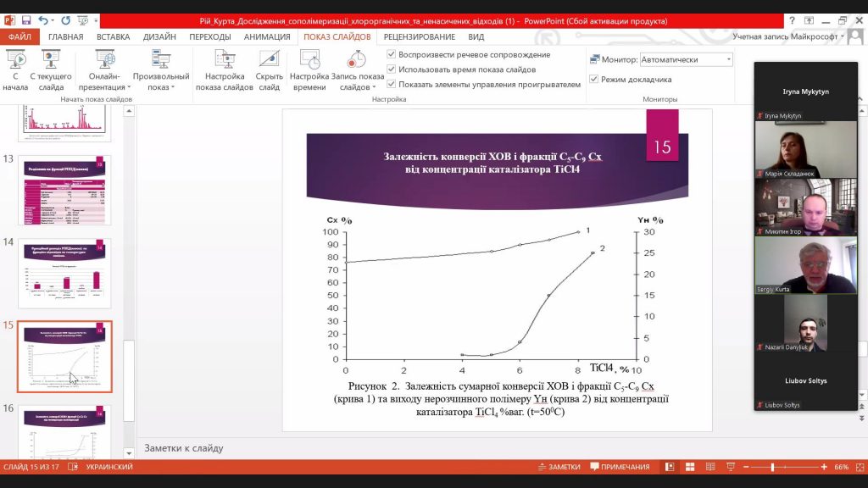Switch to ГЛАВНАЯ tab
The image size is (868, 488).
[x=65, y=37]
